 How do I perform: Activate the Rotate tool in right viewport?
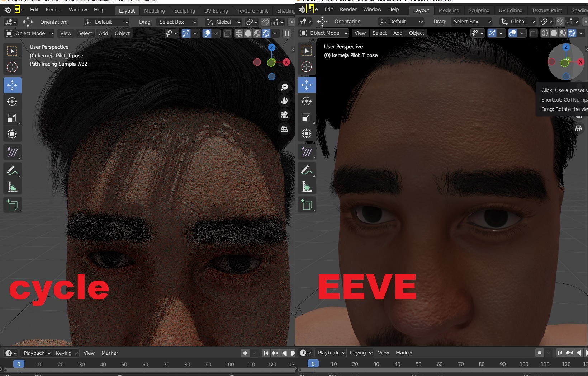[x=307, y=101]
